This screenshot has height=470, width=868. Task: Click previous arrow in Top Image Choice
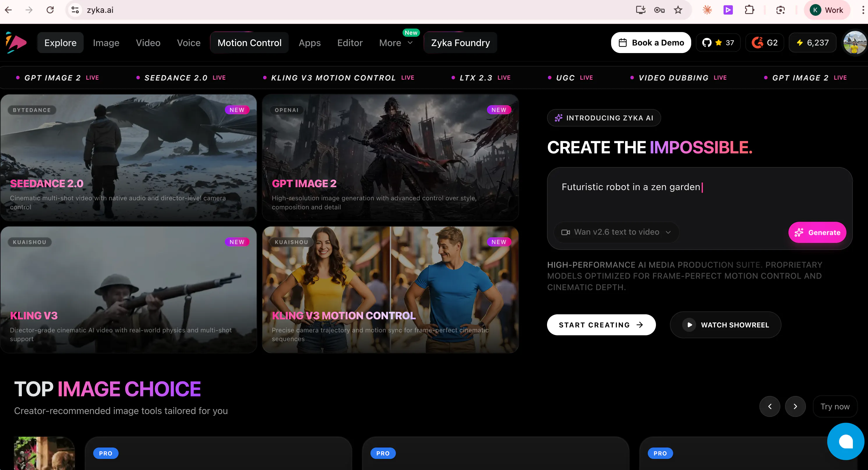point(770,406)
